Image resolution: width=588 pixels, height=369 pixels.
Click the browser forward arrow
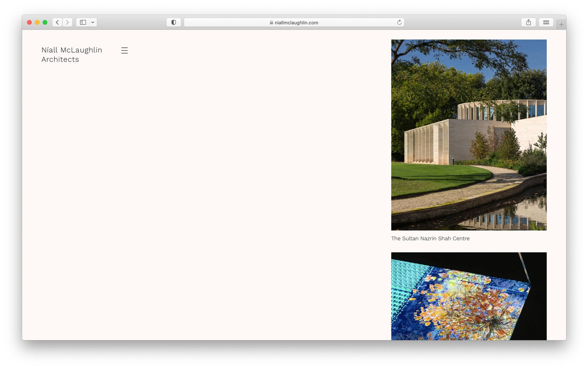coord(67,22)
